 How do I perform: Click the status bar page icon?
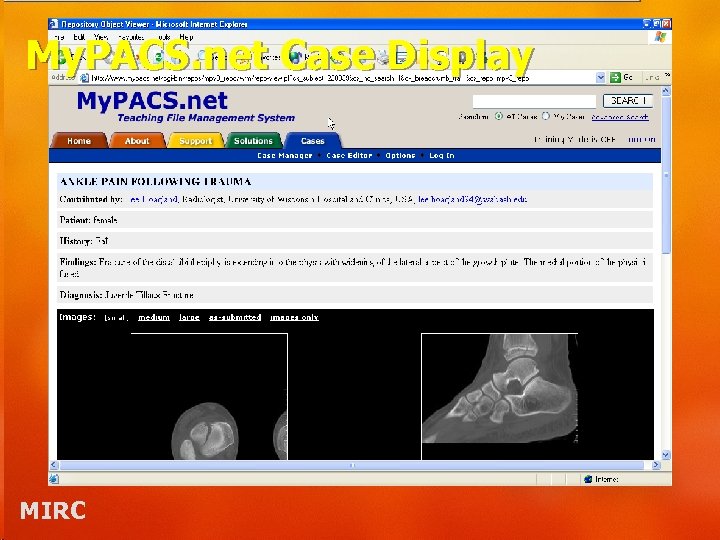[x=54, y=479]
